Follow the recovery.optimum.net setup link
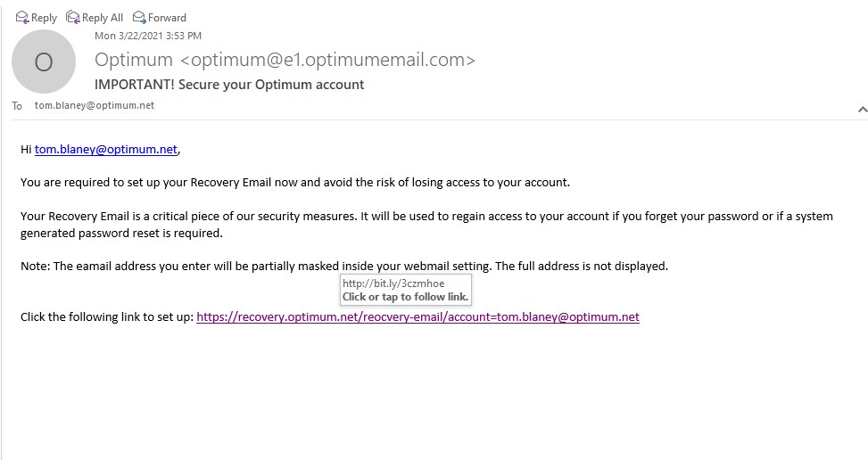The width and height of the screenshot is (868, 460). click(x=417, y=316)
